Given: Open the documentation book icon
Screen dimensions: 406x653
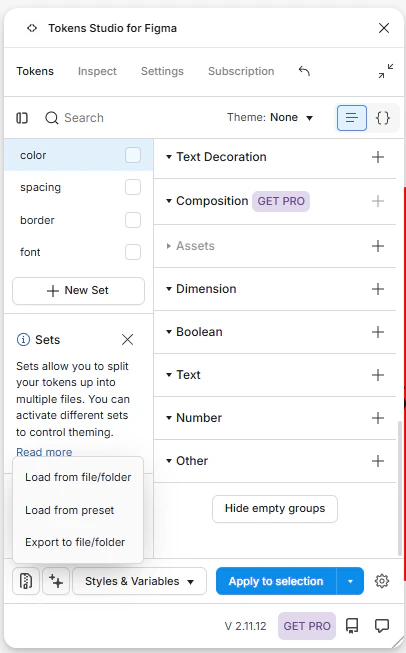Looking at the screenshot, I should 352,625.
